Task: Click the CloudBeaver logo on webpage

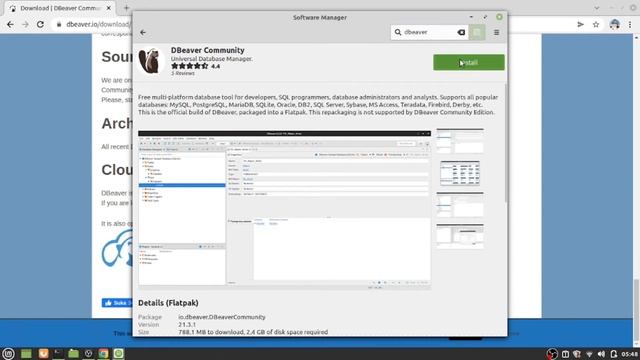Action: point(117,248)
